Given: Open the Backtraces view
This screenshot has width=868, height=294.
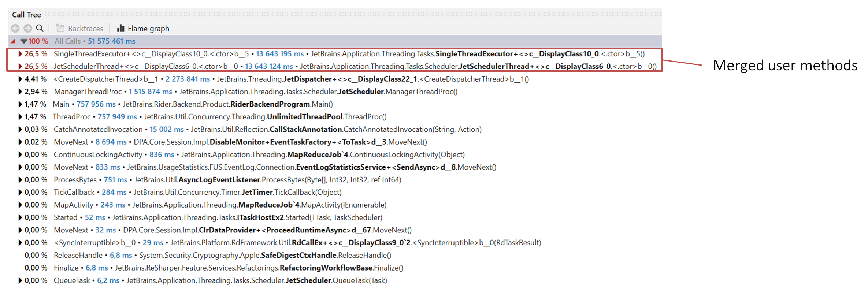Looking at the screenshot, I should tap(85, 28).
